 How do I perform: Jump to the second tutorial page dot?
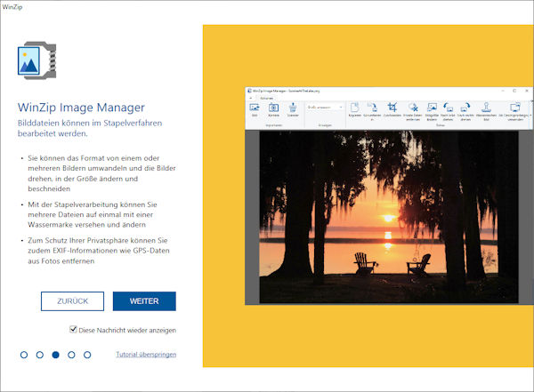pos(40,355)
